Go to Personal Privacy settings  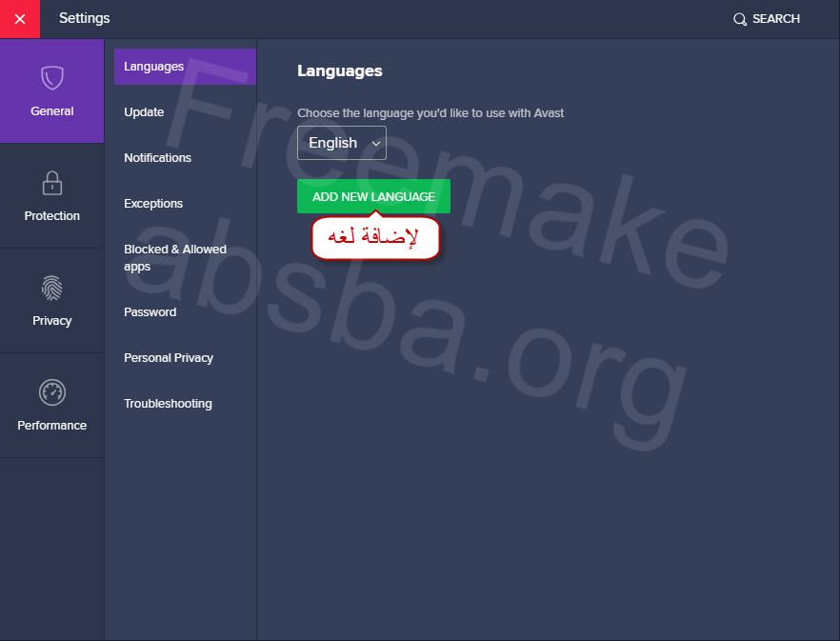[x=169, y=357]
